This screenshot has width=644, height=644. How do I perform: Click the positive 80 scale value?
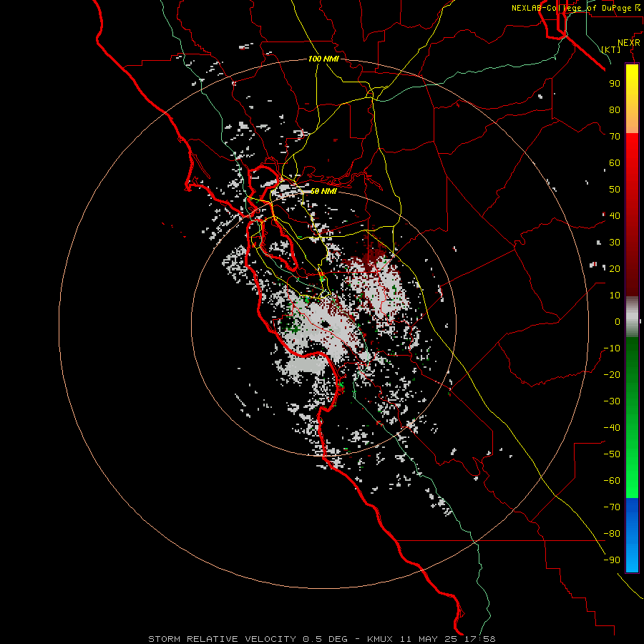[615, 110]
